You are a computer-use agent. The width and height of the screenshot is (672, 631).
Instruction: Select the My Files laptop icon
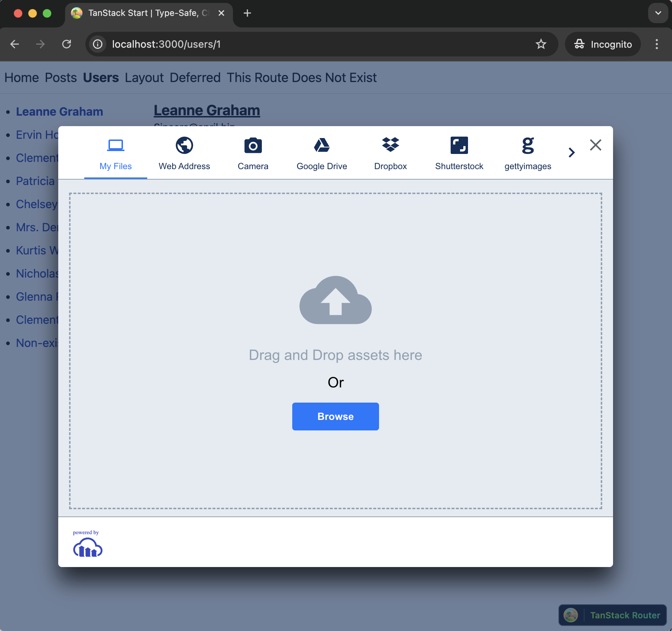[116, 145]
